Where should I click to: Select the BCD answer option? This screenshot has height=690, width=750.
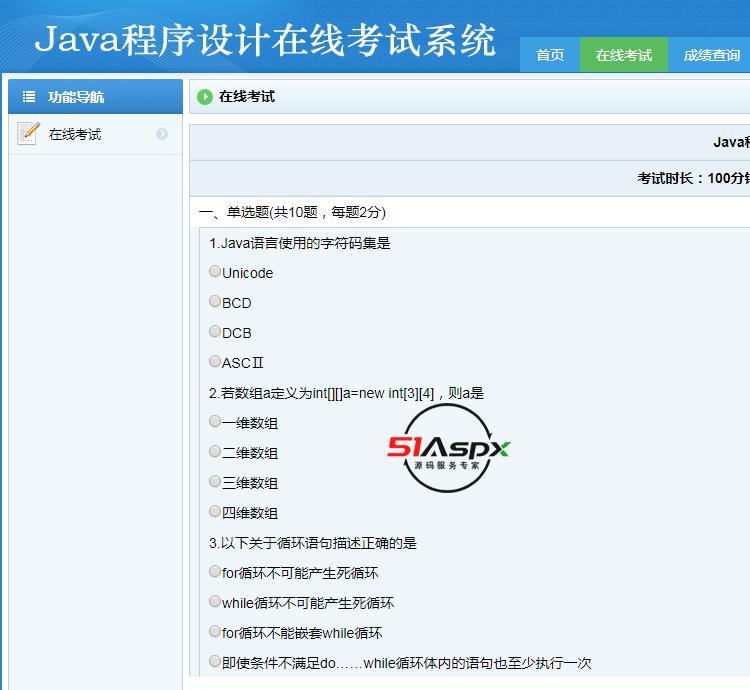[x=215, y=302]
